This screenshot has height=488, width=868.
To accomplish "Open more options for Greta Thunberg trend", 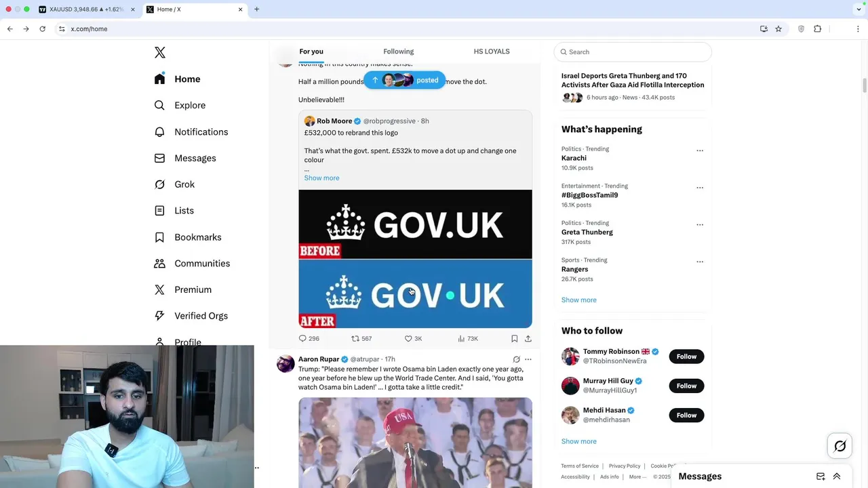I will click(x=700, y=224).
